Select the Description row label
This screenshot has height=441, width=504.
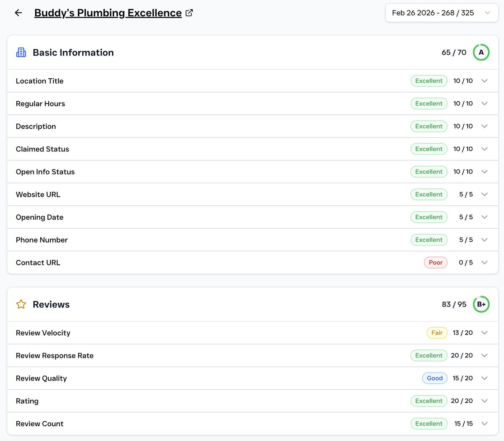[x=36, y=126]
